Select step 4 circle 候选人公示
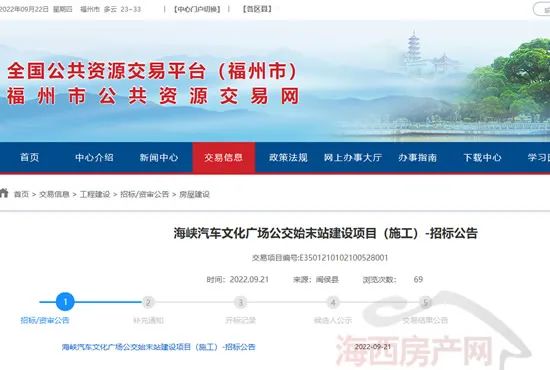The width and height of the screenshot is (550, 370). (333, 302)
